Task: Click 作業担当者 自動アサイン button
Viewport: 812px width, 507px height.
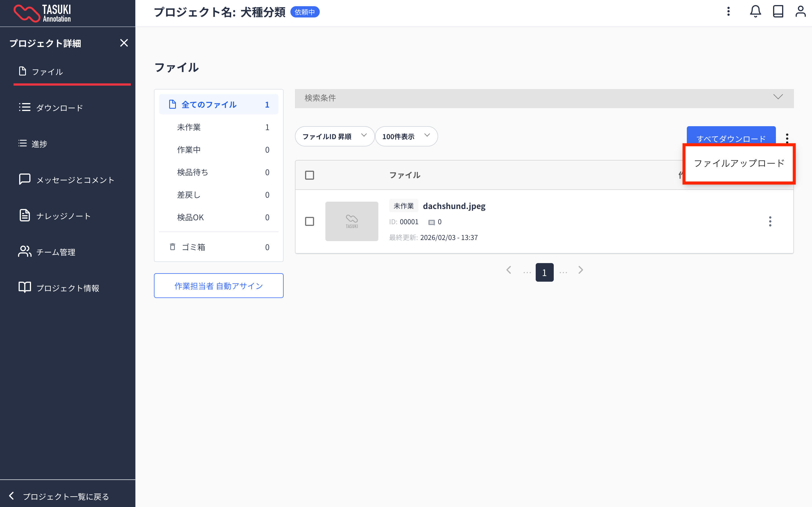Action: (219, 286)
